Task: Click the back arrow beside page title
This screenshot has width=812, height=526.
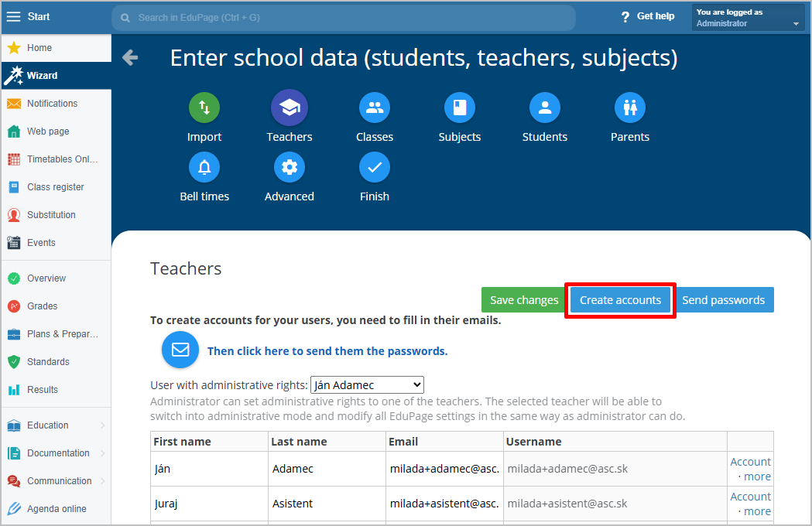Action: click(130, 58)
